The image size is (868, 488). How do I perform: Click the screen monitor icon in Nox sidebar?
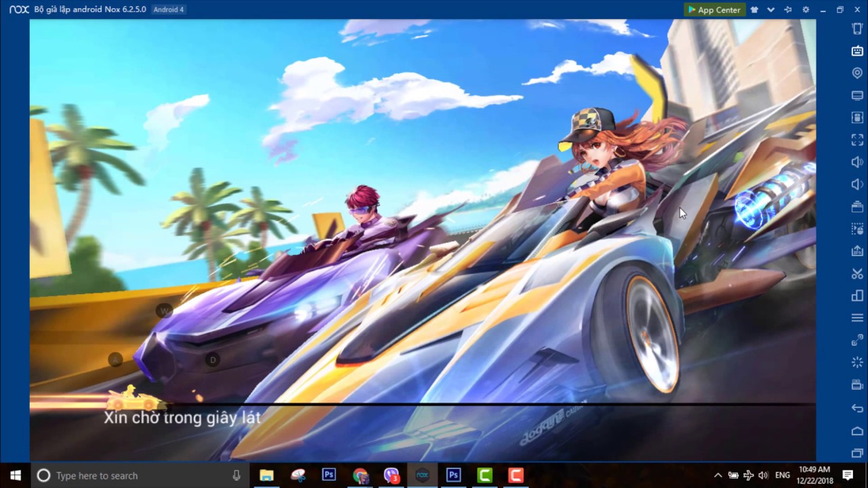point(857,96)
